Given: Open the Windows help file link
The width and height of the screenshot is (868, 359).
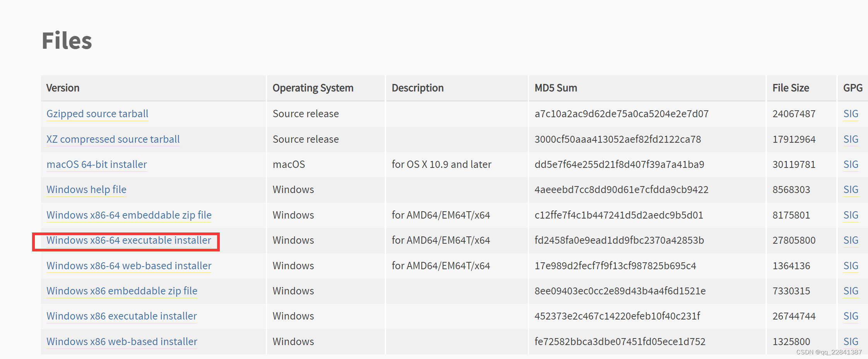Looking at the screenshot, I should [x=86, y=190].
